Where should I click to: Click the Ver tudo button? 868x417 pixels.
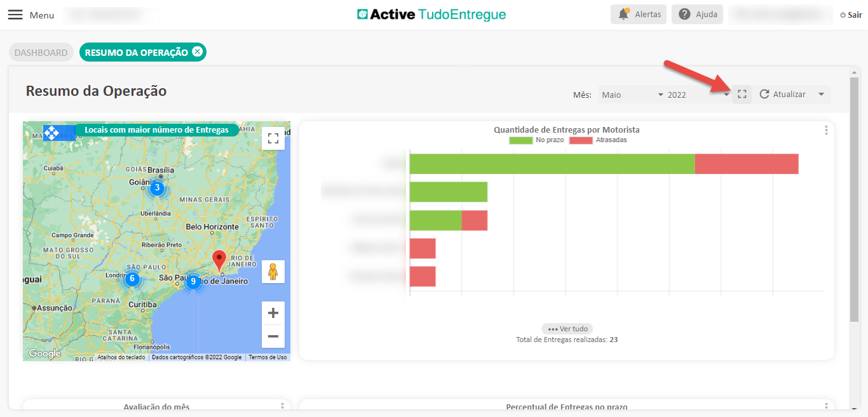pos(567,329)
